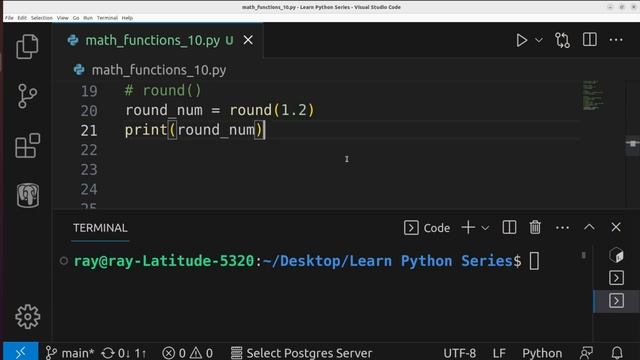The width and height of the screenshot is (640, 360).
Task: Select the Python language mode
Action: (542, 353)
